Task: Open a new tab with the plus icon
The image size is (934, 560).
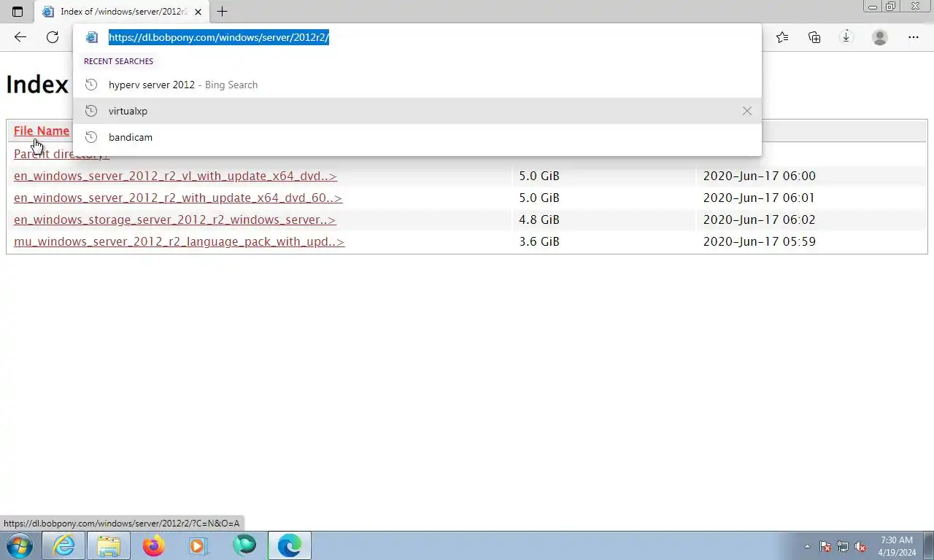Action: (x=222, y=12)
